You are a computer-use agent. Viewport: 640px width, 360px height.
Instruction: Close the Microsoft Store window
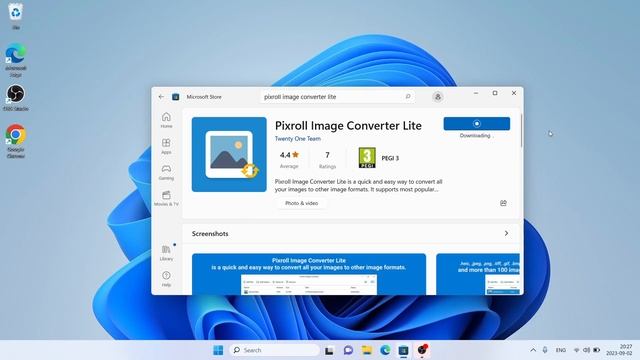click(x=514, y=93)
